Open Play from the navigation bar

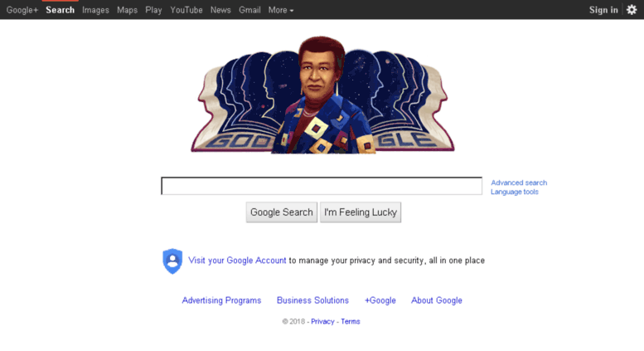coord(153,10)
